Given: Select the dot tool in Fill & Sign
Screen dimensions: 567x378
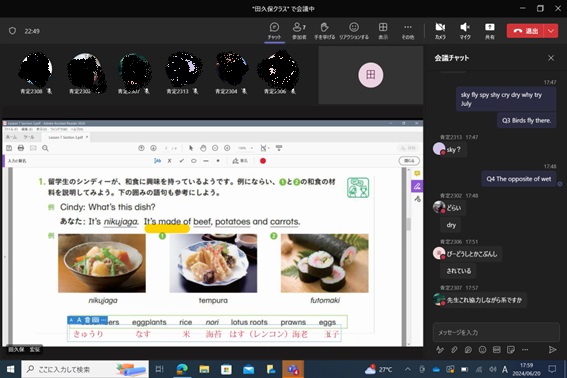Looking at the screenshot, I should tap(218, 161).
